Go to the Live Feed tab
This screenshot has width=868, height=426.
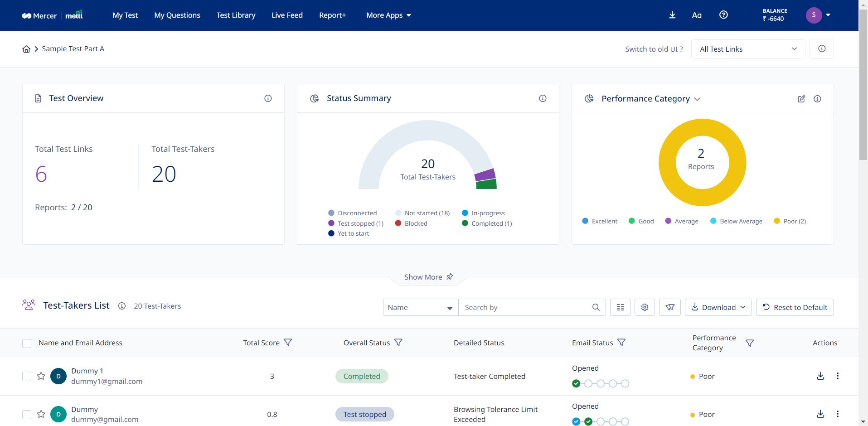(x=287, y=15)
